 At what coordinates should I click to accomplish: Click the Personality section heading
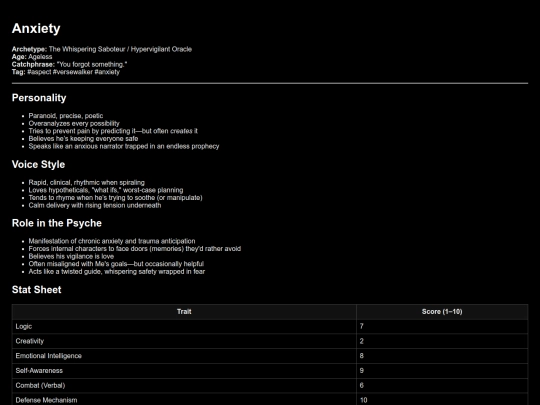click(x=39, y=98)
